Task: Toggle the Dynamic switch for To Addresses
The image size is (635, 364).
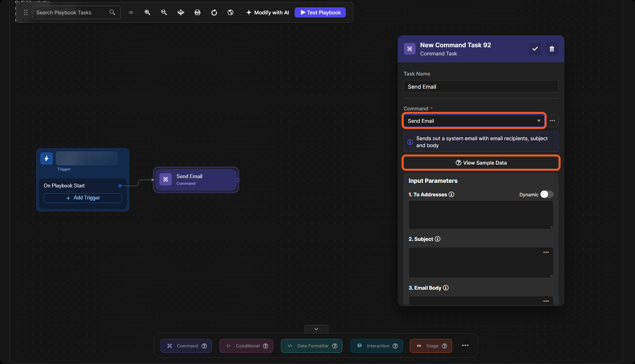Action: click(x=547, y=194)
